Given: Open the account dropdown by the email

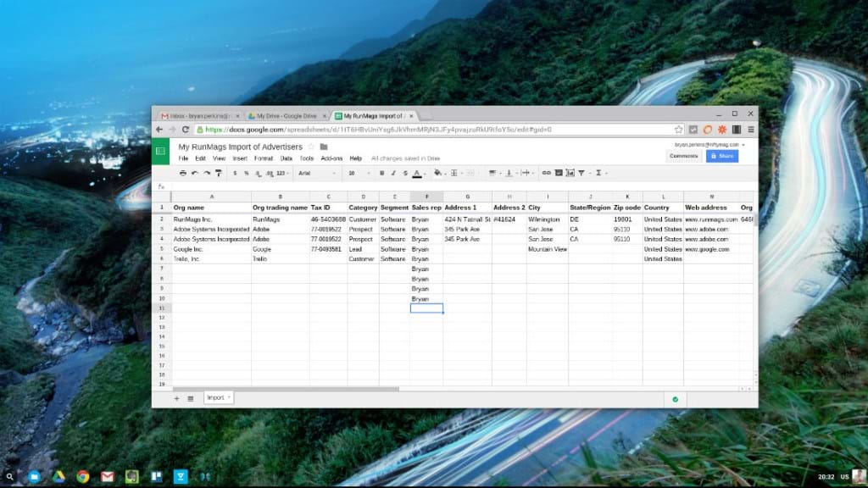Looking at the screenshot, I should click(x=743, y=145).
